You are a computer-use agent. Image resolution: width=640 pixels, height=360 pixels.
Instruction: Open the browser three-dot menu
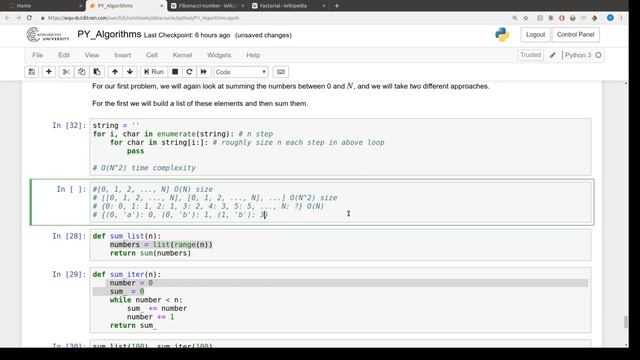pos(622,18)
